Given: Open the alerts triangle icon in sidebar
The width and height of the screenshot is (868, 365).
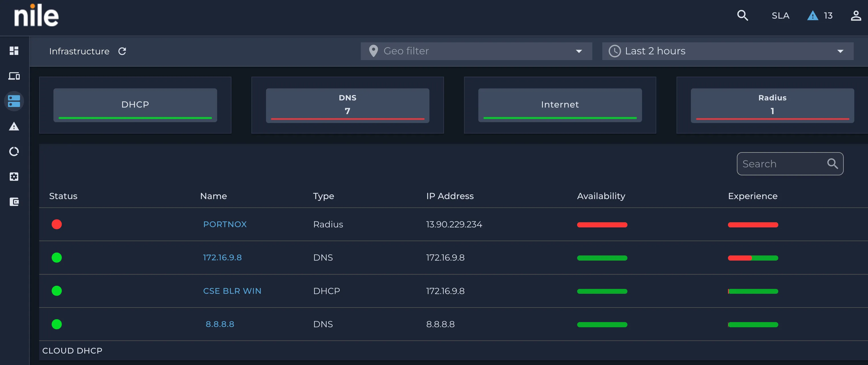Looking at the screenshot, I should click(14, 126).
